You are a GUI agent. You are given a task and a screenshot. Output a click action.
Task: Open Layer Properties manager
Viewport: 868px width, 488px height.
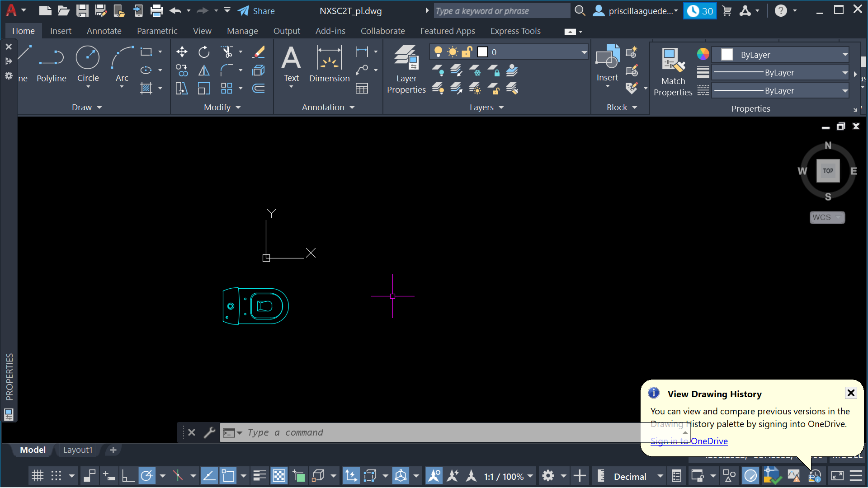[406, 70]
